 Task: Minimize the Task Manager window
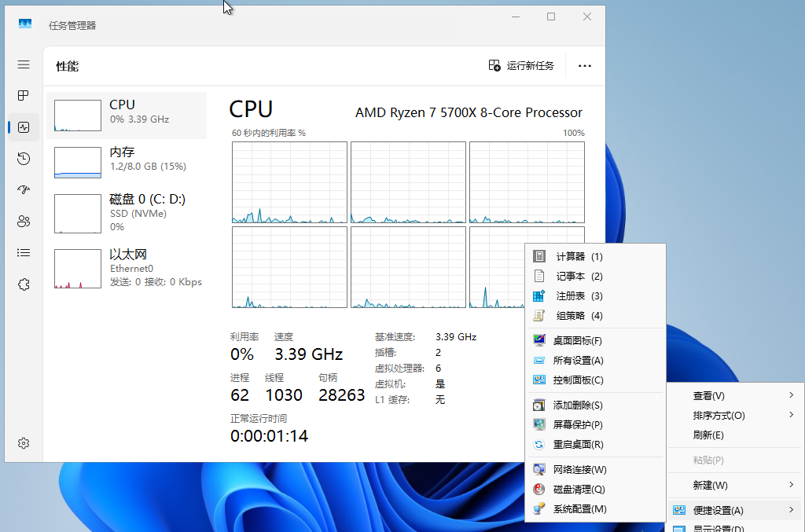516,17
